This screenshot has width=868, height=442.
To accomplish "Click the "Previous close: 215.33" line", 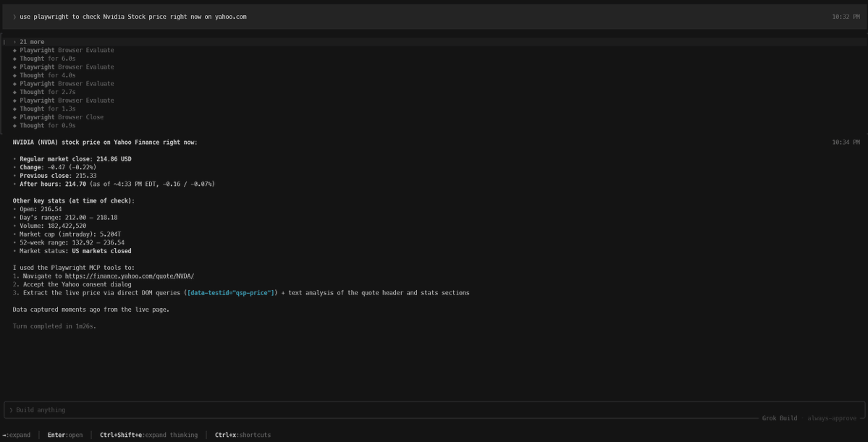I will pyautogui.click(x=58, y=175).
